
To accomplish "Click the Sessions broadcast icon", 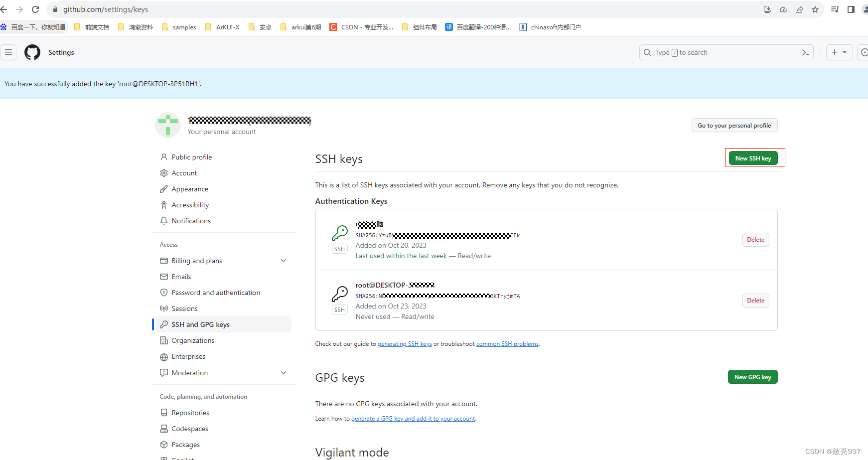I will pyautogui.click(x=164, y=308).
